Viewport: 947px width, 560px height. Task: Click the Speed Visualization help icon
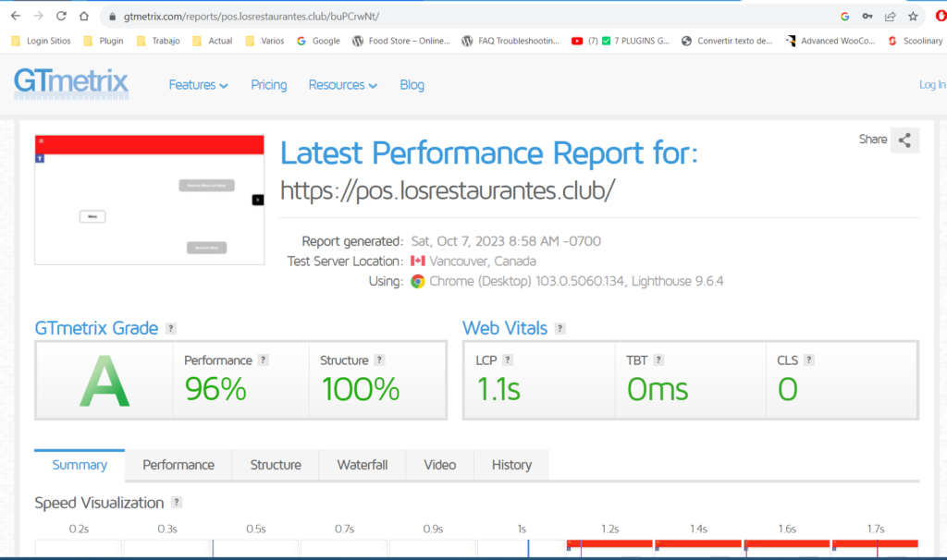177,503
